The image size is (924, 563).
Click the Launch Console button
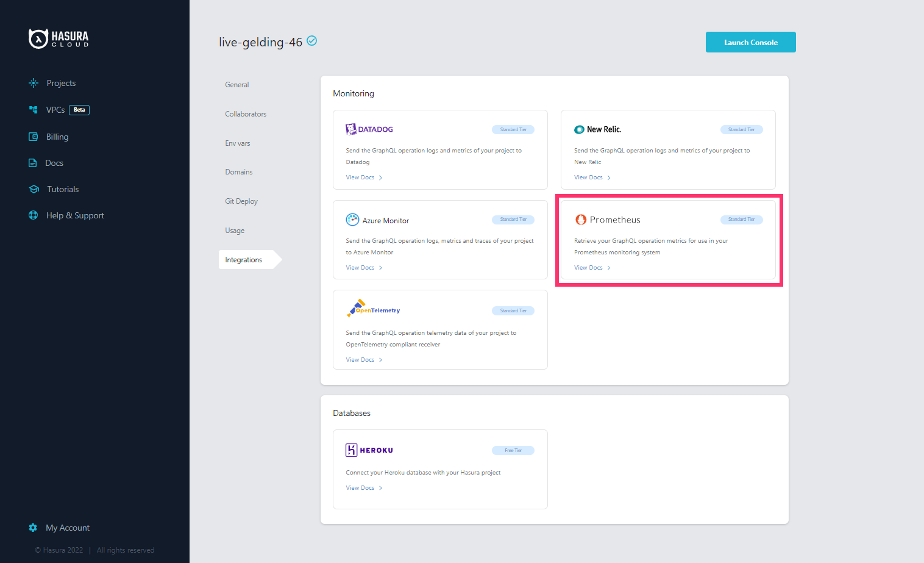(750, 42)
